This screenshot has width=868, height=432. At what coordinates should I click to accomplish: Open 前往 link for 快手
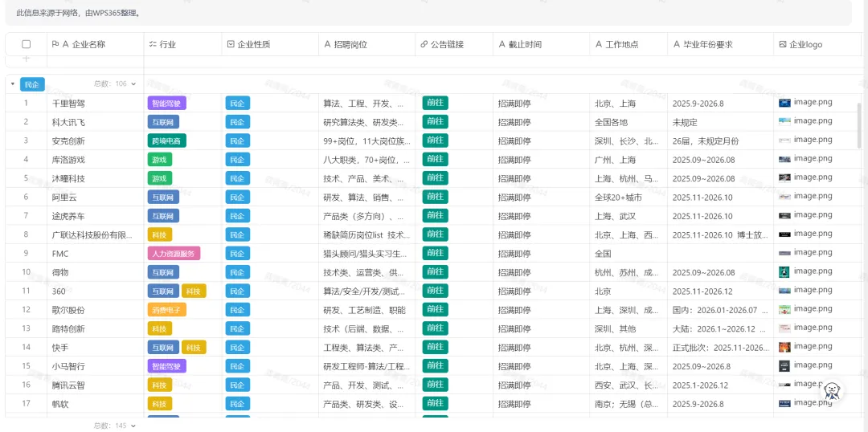[x=435, y=348]
